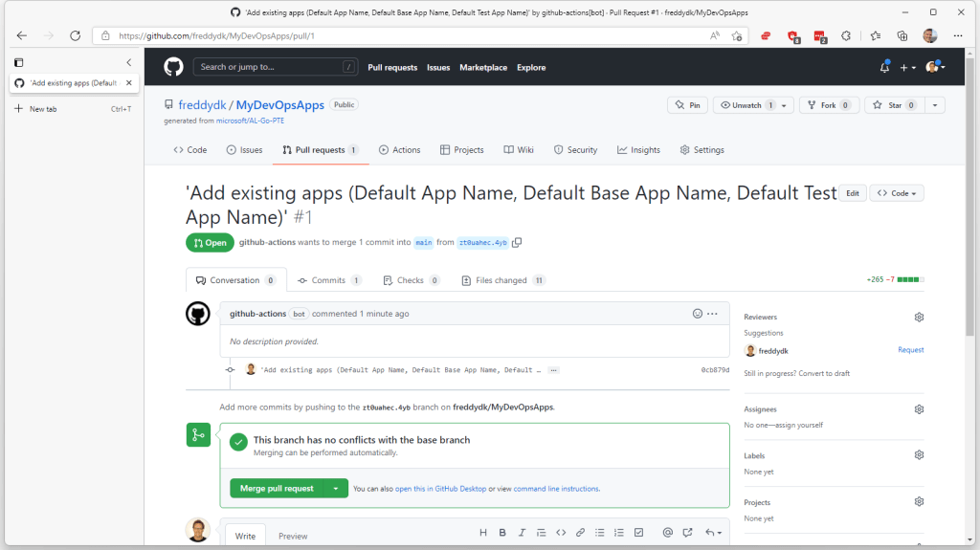This screenshot has height=550, width=980.
Task: Open Marketplace in top navigation
Action: pos(483,68)
